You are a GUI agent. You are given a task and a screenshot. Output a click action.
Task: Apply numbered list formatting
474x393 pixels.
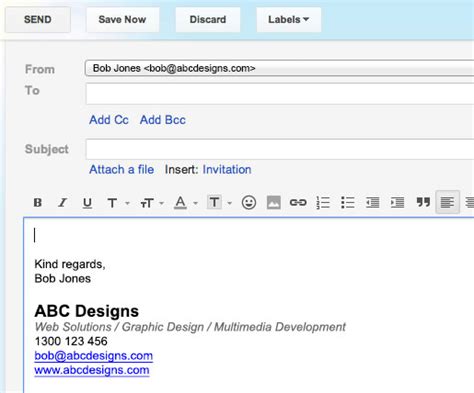click(x=323, y=202)
